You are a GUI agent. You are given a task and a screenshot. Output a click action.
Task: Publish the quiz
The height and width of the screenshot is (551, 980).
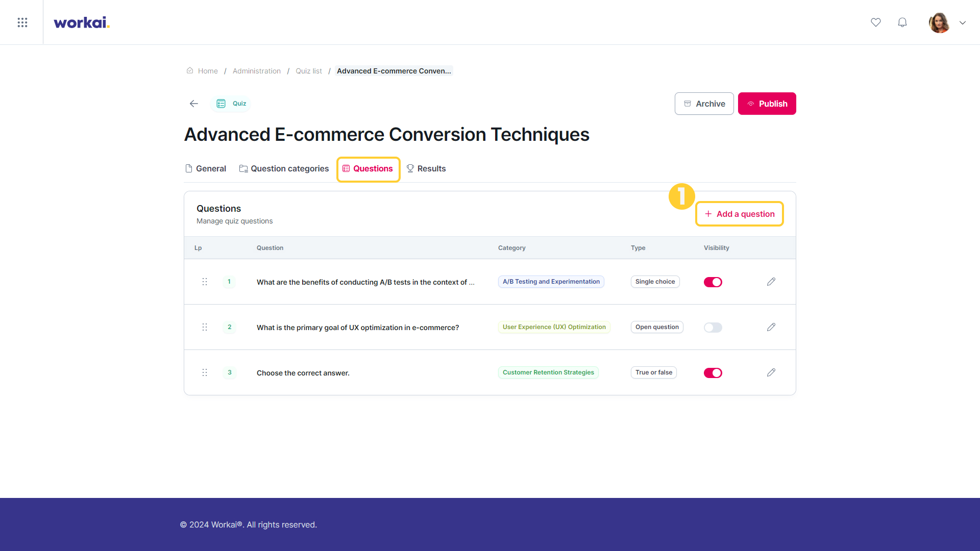tap(767, 104)
